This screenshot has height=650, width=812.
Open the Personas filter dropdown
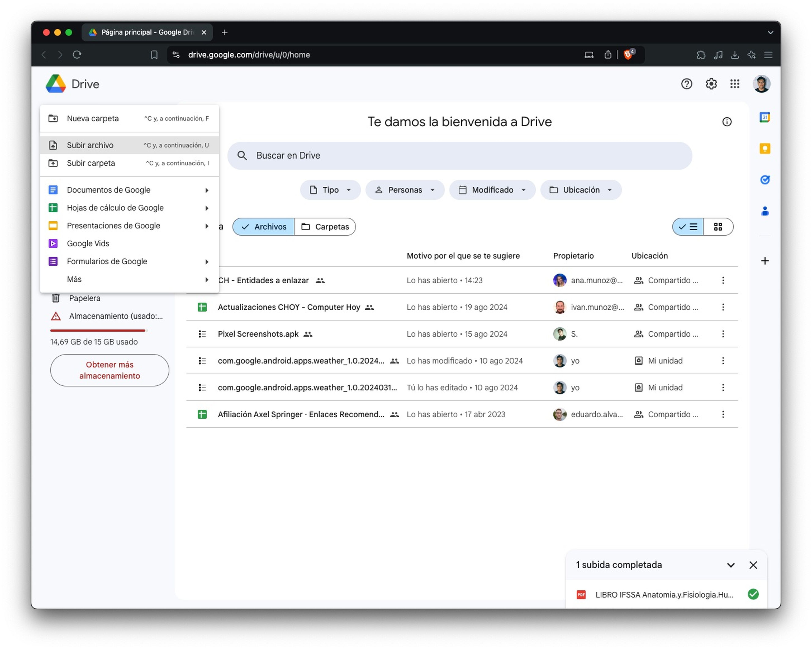(405, 190)
